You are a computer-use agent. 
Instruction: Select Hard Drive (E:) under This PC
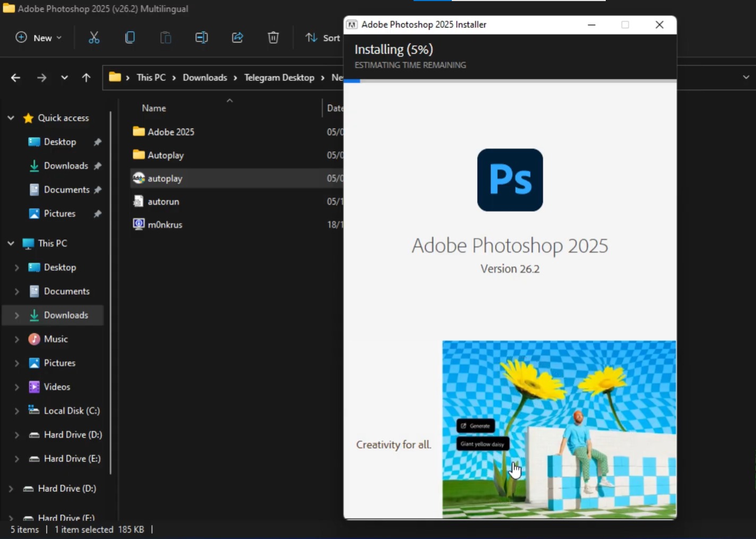tap(72, 459)
